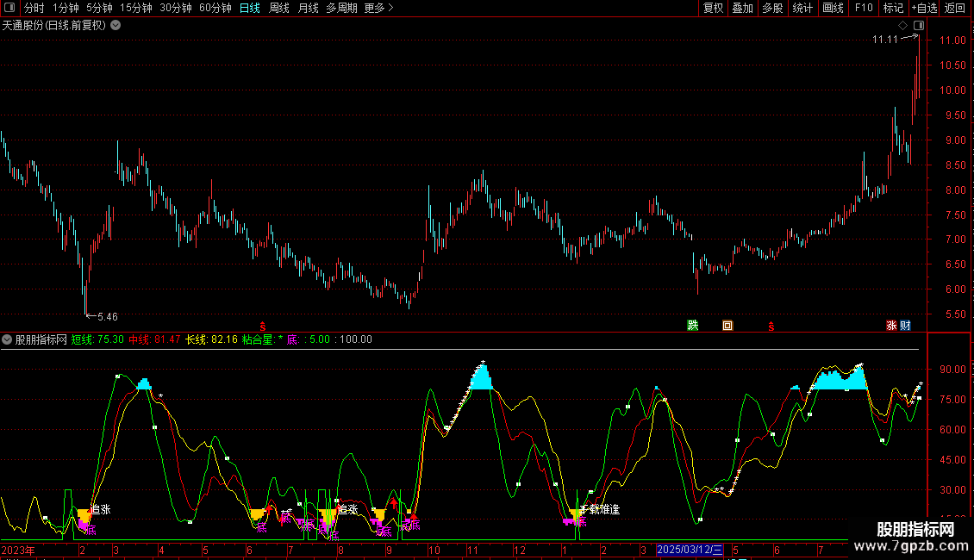Click the green 跌 marker icon
The width and height of the screenshot is (974, 560).
692,326
